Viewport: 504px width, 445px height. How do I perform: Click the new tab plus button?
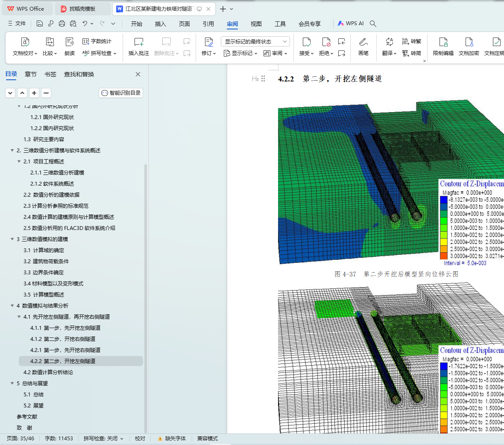(223, 9)
